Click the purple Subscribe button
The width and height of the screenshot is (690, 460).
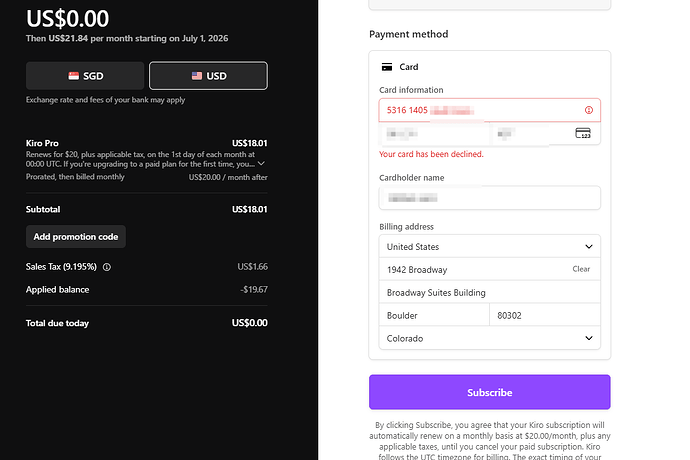click(x=489, y=392)
